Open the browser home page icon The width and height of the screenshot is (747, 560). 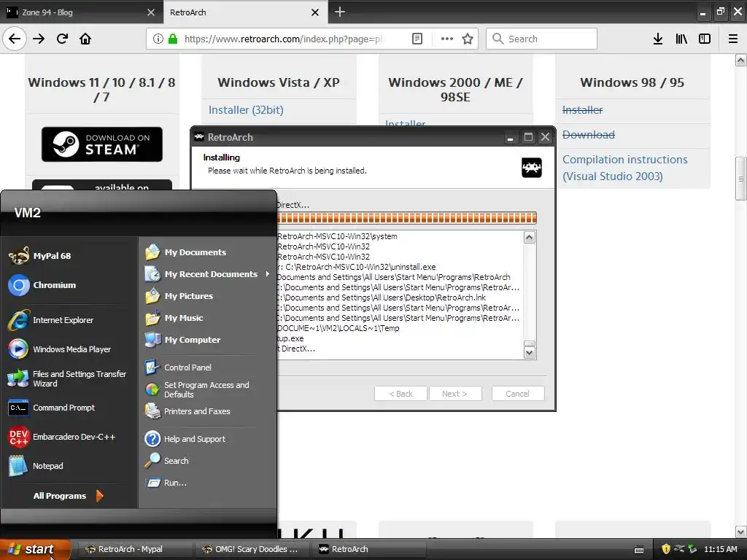click(x=85, y=39)
